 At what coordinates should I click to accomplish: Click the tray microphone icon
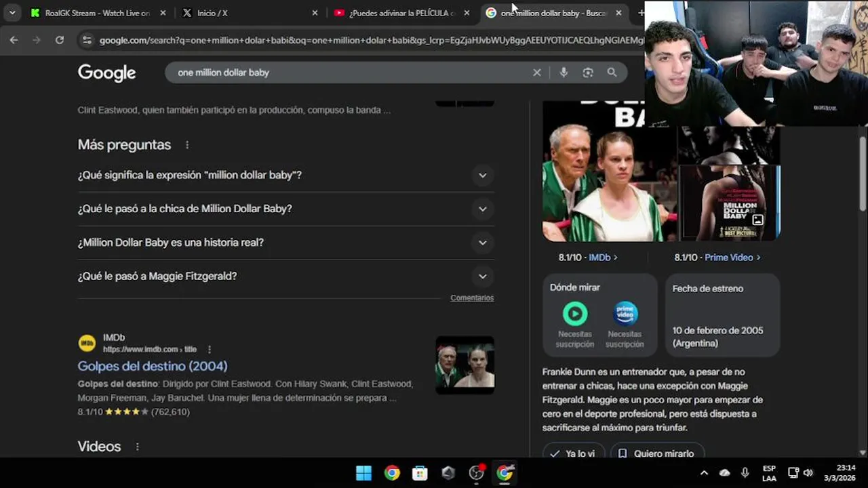(x=745, y=473)
